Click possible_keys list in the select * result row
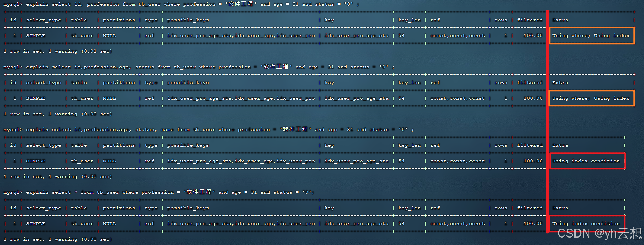This screenshot has width=644, height=245. tap(241, 224)
